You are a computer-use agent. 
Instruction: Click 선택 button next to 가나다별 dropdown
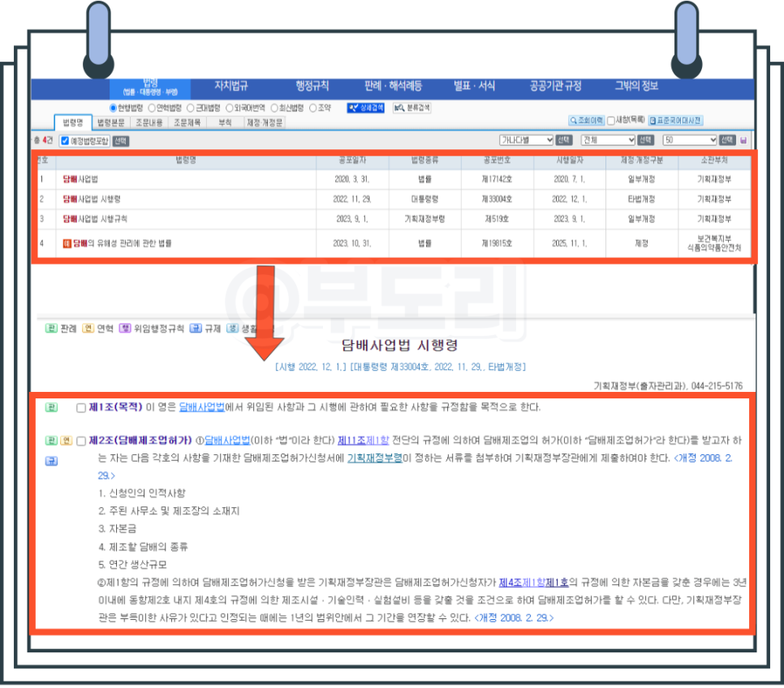click(563, 140)
